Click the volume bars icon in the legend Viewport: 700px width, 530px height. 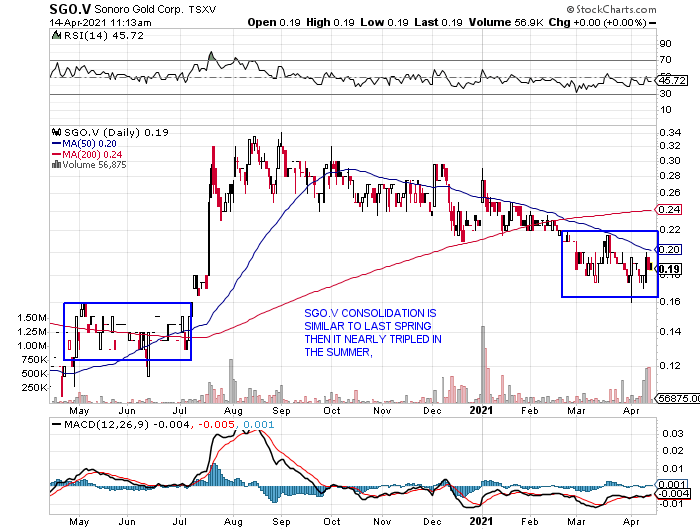57,165
